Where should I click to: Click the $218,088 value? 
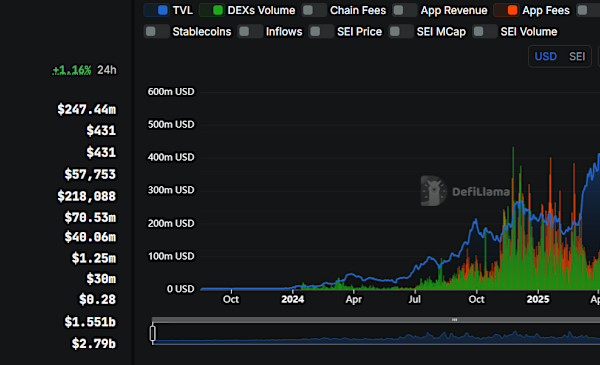pyautogui.click(x=86, y=196)
